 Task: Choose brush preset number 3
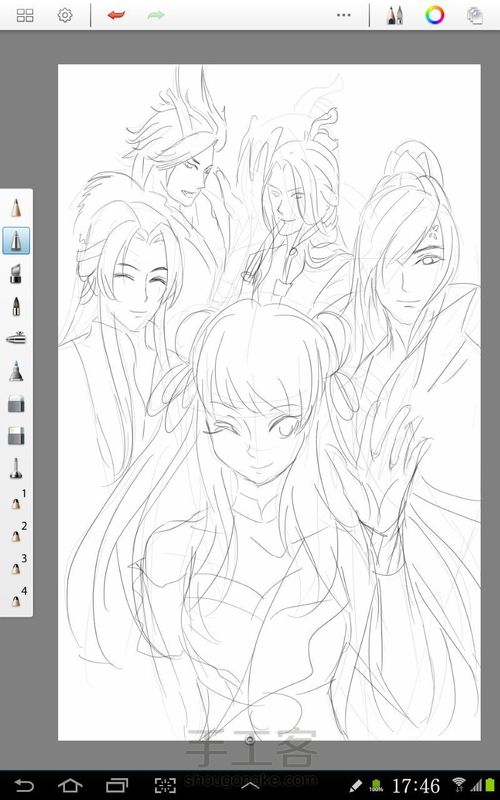pyautogui.click(x=18, y=565)
